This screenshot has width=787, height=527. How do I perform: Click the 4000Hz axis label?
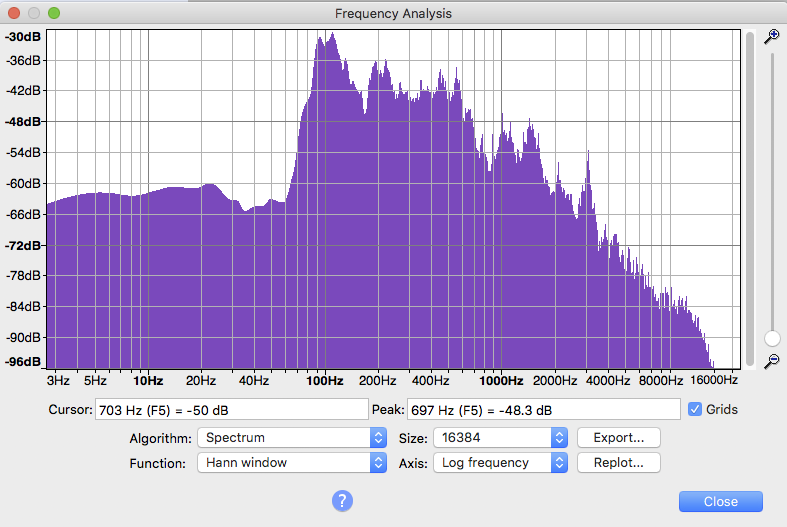(608, 381)
